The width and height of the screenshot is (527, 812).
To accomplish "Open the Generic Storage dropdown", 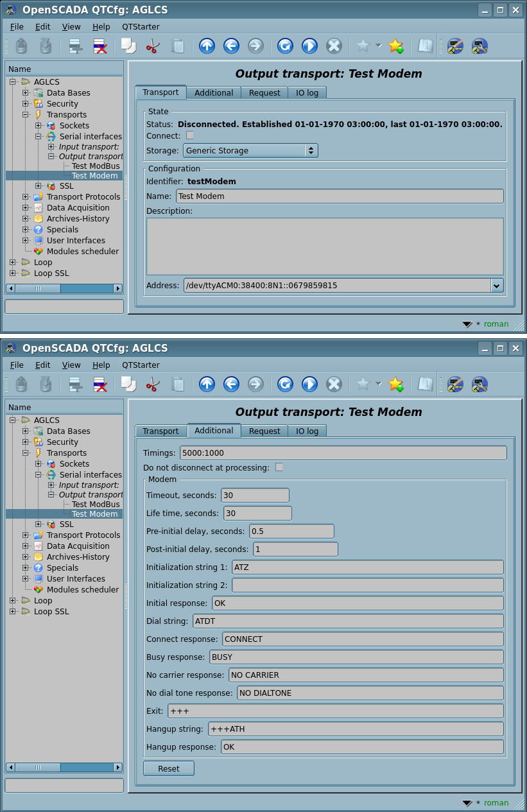I will pyautogui.click(x=250, y=151).
